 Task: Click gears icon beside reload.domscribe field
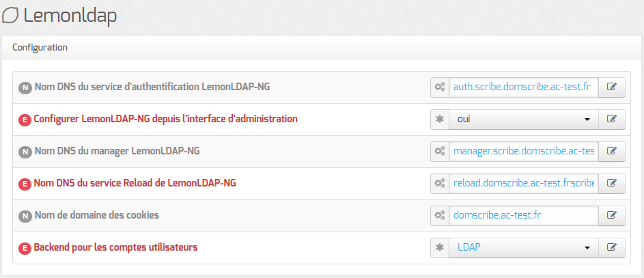pos(440,183)
